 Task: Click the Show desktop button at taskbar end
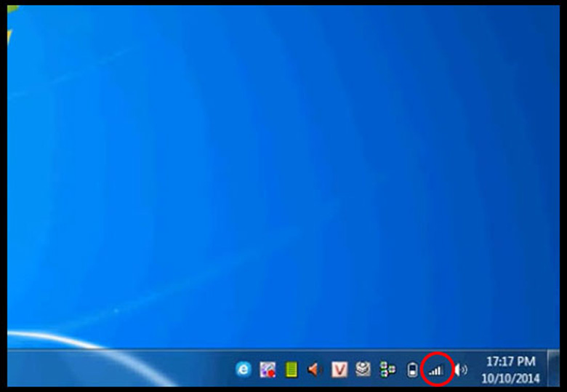(554, 368)
